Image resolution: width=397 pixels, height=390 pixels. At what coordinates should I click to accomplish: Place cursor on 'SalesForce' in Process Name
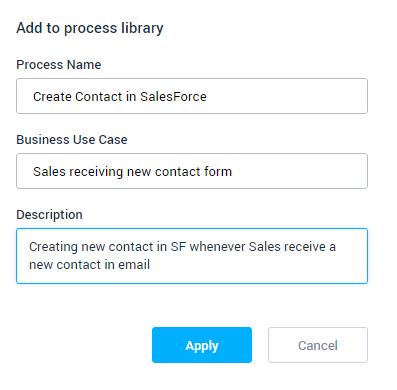click(x=173, y=97)
